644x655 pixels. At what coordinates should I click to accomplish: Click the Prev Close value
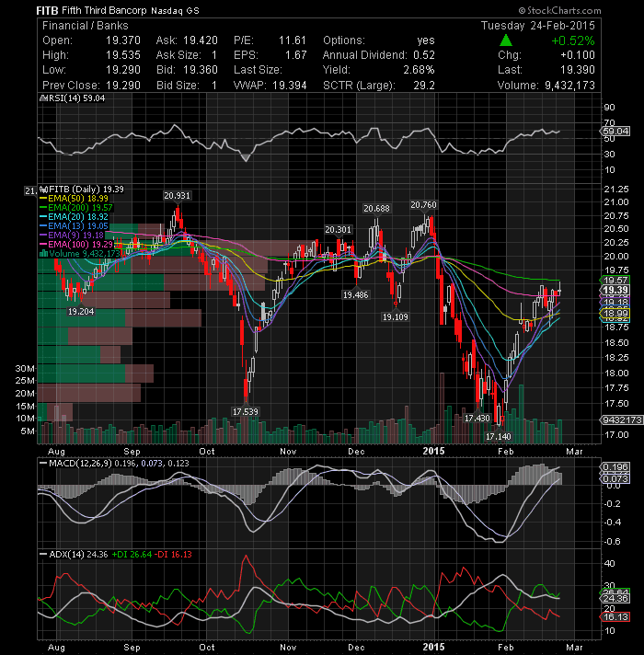[x=122, y=86]
